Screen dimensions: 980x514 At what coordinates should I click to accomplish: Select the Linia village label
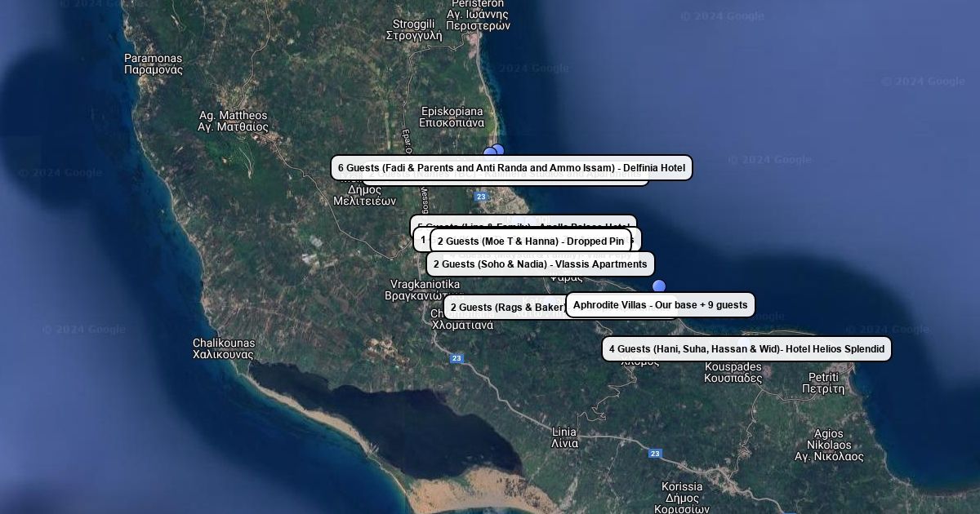pos(564,437)
